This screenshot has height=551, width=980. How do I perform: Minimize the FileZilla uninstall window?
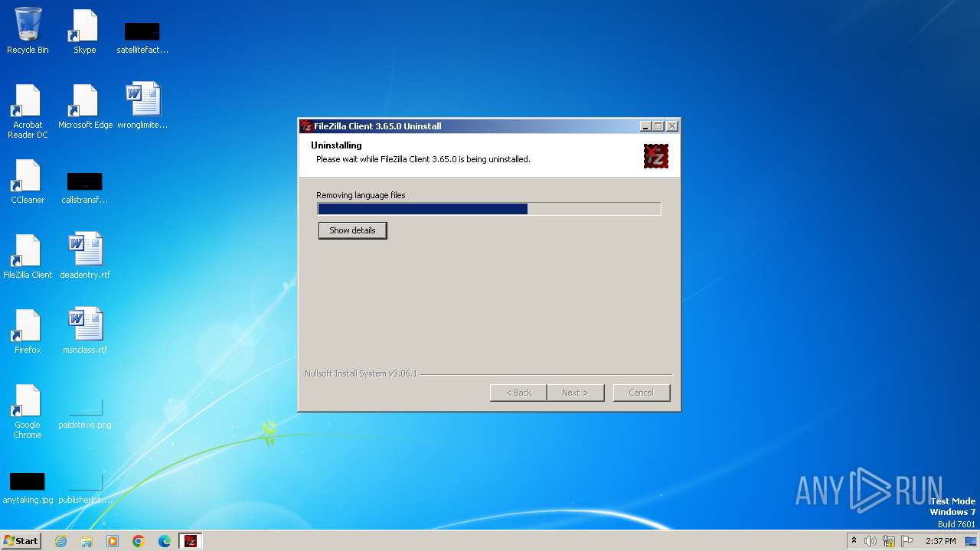645,126
